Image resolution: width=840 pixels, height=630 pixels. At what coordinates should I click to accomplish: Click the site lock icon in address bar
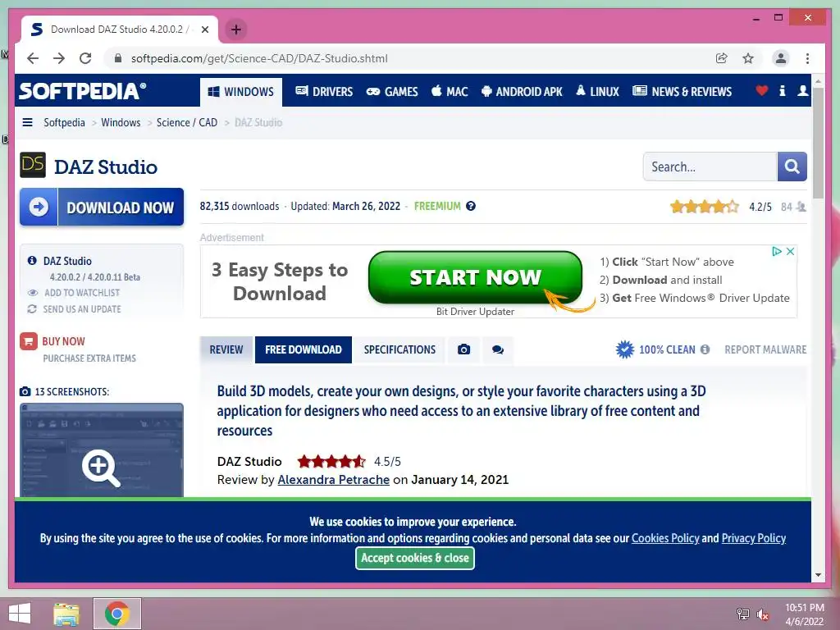click(x=118, y=58)
